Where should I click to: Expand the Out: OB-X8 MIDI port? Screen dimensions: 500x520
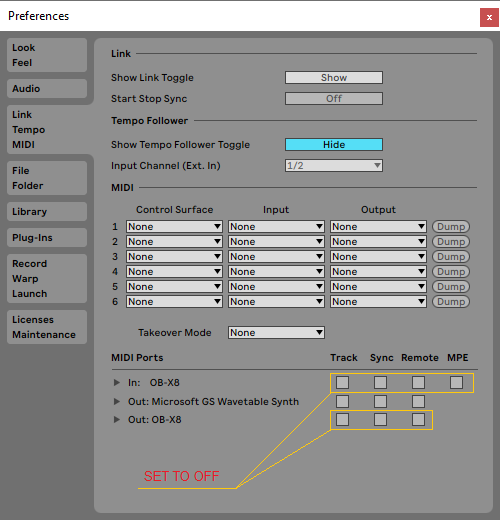(116, 419)
